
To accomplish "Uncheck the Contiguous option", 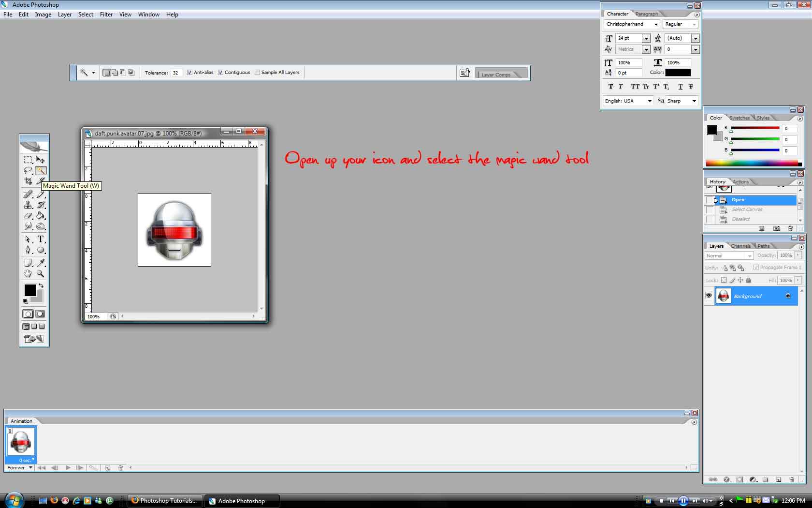I will click(220, 73).
